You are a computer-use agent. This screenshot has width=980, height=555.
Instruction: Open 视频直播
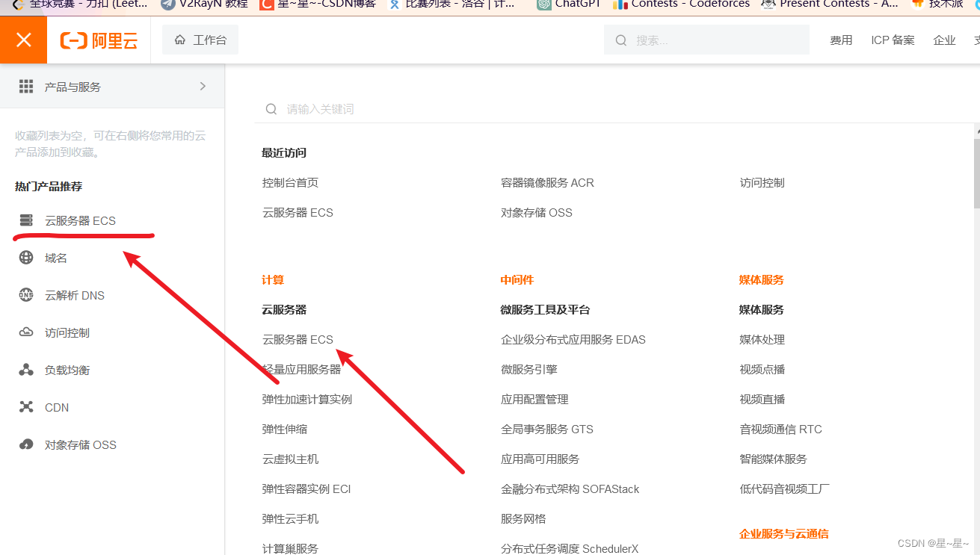[762, 399]
